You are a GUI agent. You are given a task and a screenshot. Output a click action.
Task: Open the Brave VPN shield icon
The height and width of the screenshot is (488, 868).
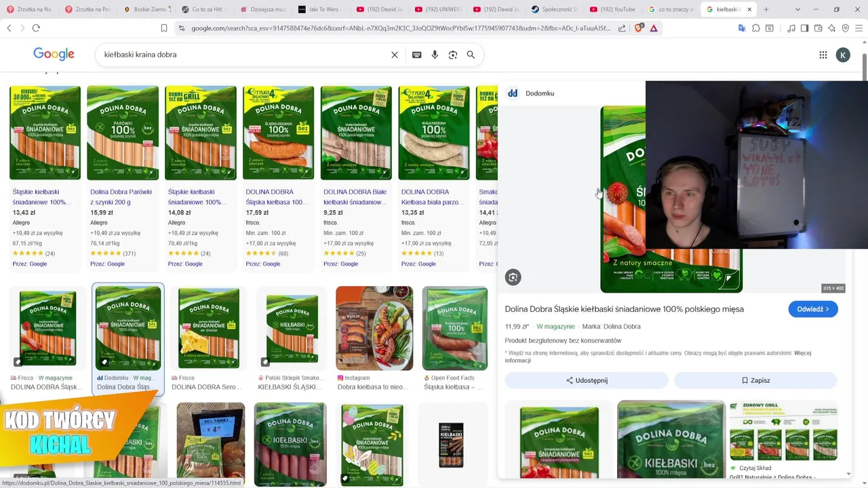click(845, 28)
